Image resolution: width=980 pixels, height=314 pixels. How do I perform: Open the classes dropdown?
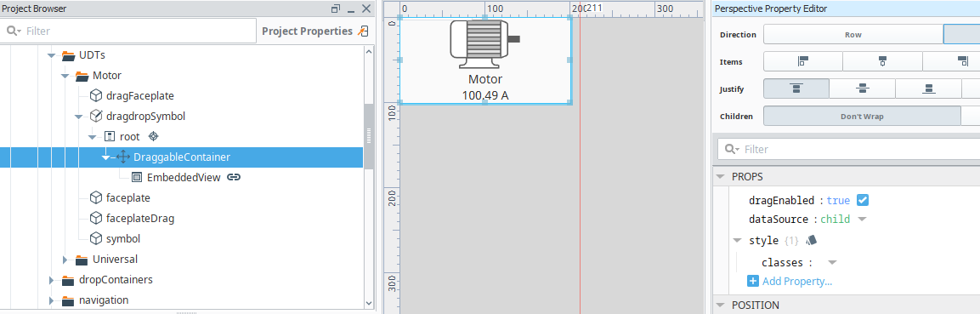pos(832,263)
